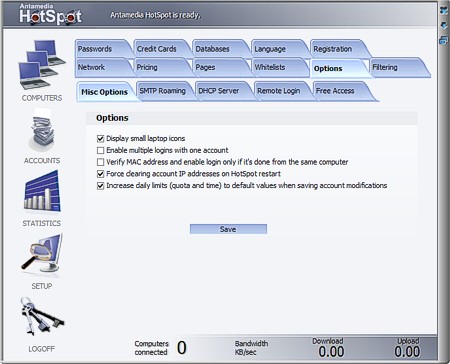Toggle Increase daily limits checkbox
450x364 pixels.
click(100, 186)
